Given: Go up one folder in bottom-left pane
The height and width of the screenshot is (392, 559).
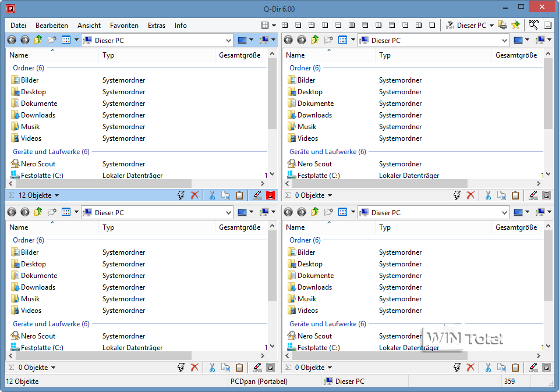Looking at the screenshot, I should click(38, 212).
